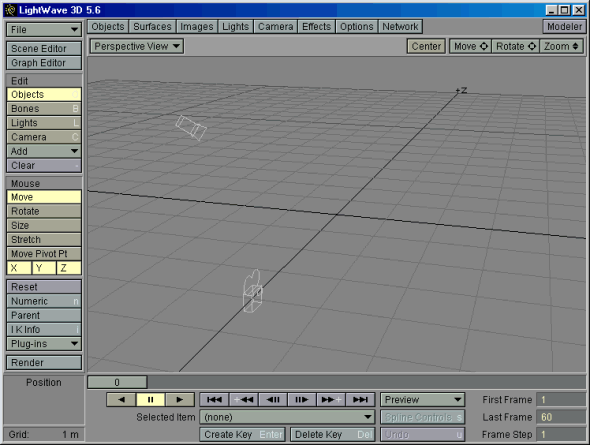Step back one frame
The width and height of the screenshot is (590, 445).
click(273, 399)
